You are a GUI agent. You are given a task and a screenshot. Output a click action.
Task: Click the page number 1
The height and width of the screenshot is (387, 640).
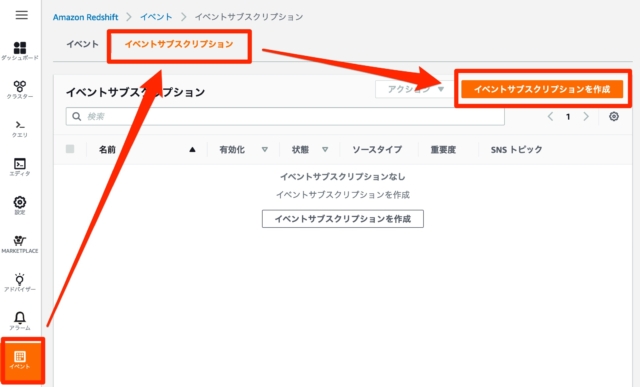coord(568,117)
